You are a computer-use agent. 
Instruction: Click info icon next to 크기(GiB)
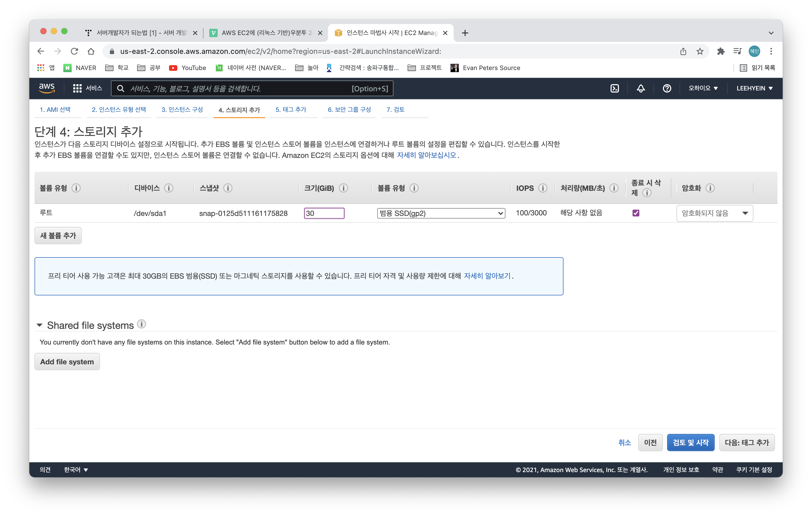[x=343, y=188]
